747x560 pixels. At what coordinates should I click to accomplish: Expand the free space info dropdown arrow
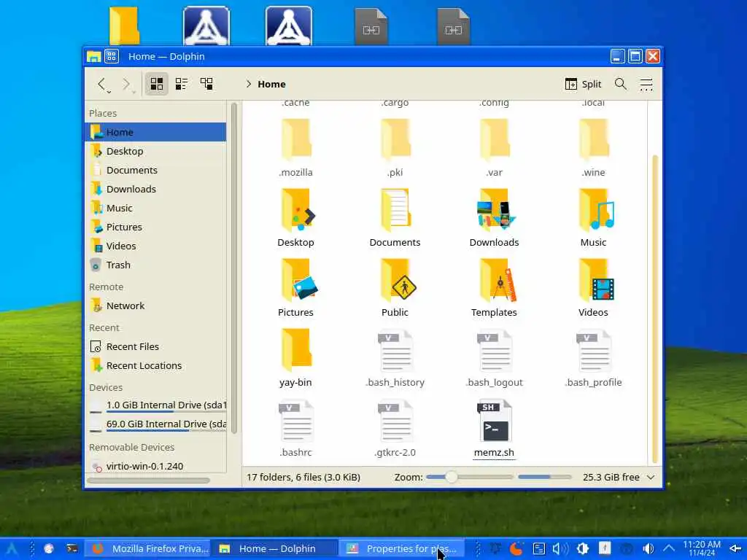click(x=651, y=477)
